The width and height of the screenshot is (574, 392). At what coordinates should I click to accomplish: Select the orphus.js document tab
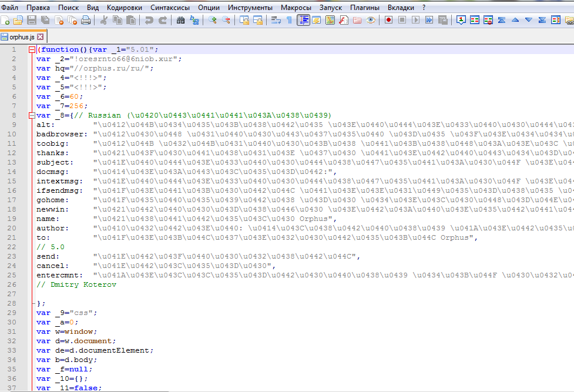[x=18, y=37]
